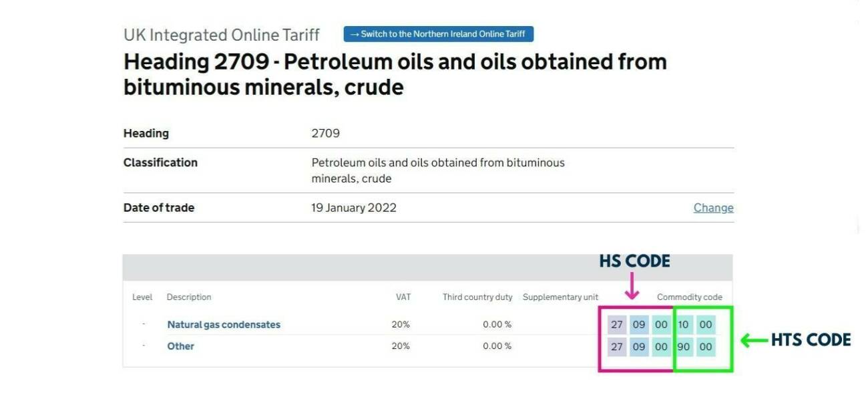This screenshot has height=403, width=868.
Task: Click the 10 subheading chip for condensates
Action: point(683,324)
